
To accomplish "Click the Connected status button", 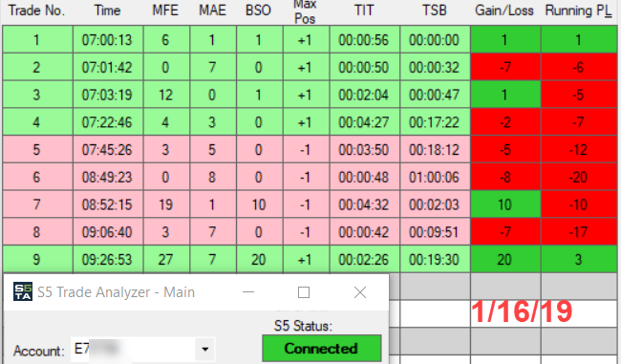I will click(x=322, y=349).
